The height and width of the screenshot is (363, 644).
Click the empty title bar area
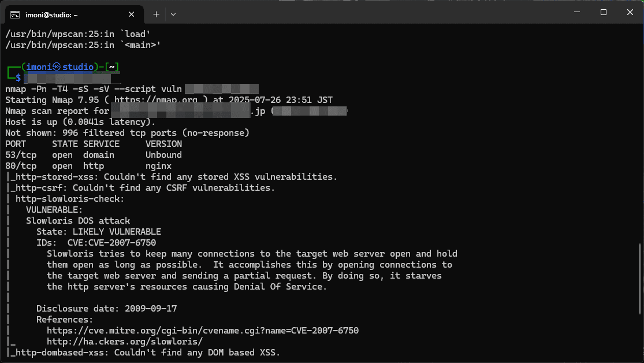[370, 13]
